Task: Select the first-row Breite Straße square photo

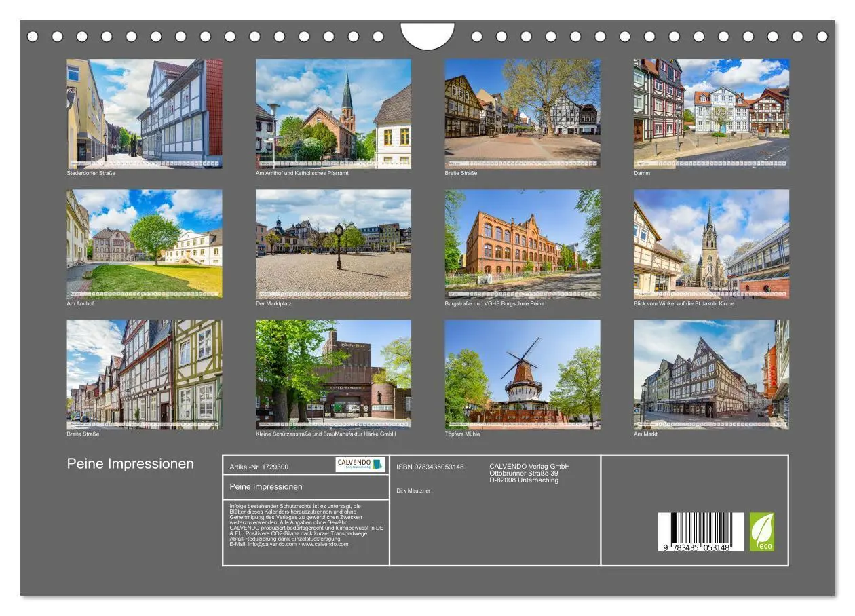Action: pos(522,113)
